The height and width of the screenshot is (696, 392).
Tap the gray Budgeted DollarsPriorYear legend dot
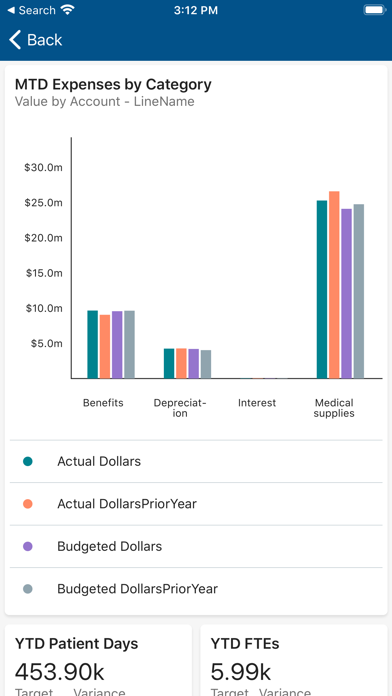28,589
